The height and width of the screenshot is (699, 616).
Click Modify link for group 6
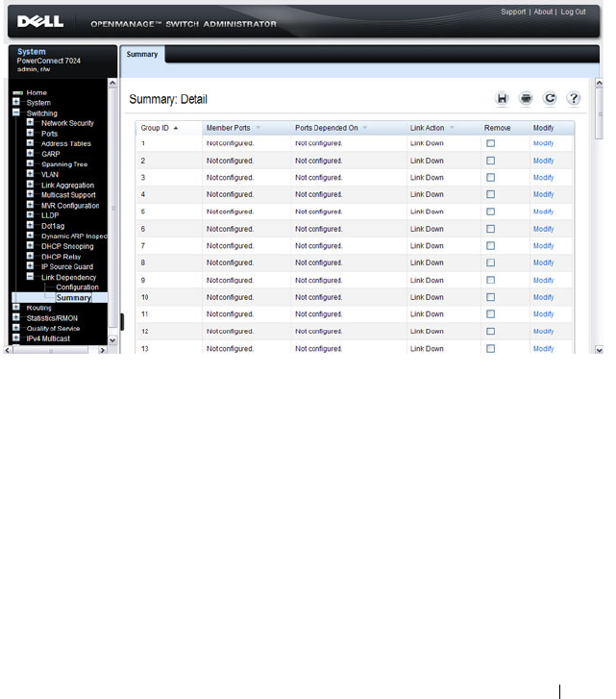543,229
